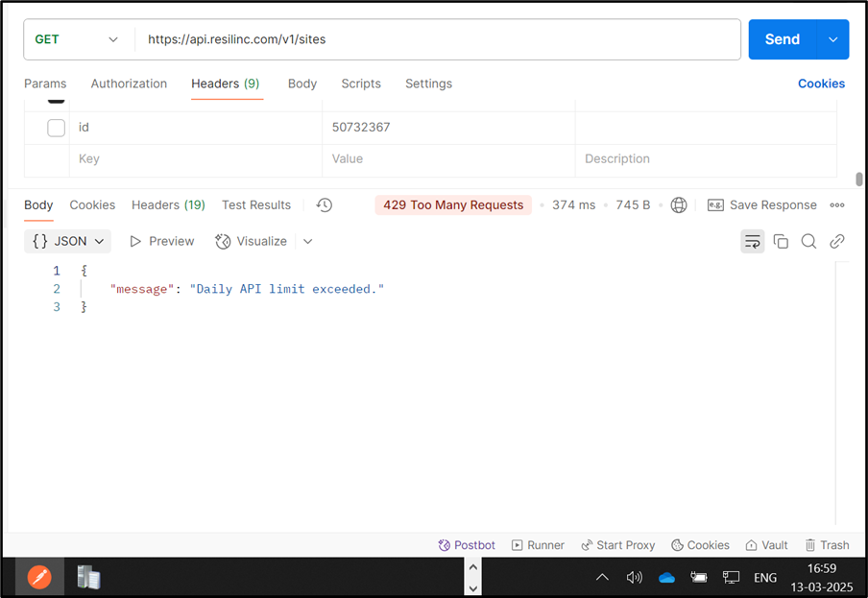
Task: Click the "message" key in response
Action: 142,289
